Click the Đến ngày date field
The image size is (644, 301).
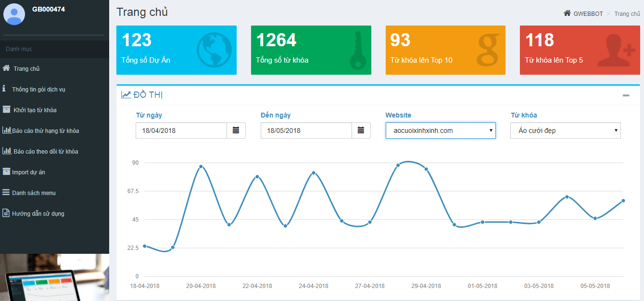(306, 131)
